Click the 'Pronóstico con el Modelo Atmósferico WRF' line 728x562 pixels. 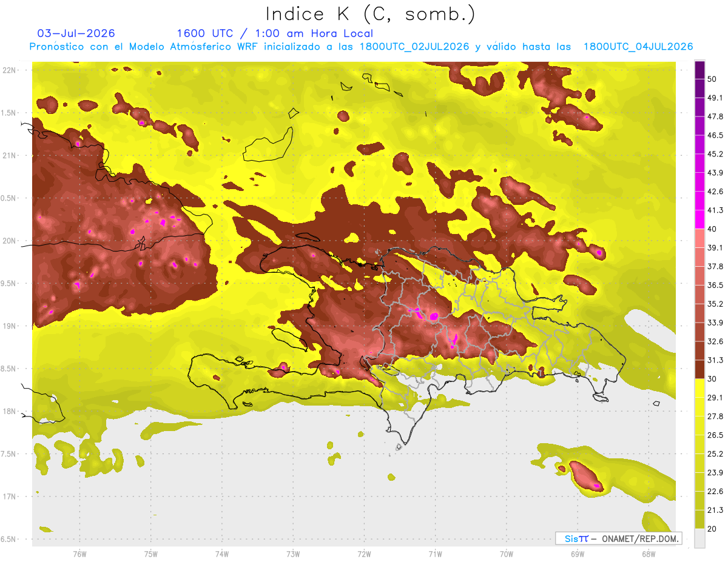(361, 47)
